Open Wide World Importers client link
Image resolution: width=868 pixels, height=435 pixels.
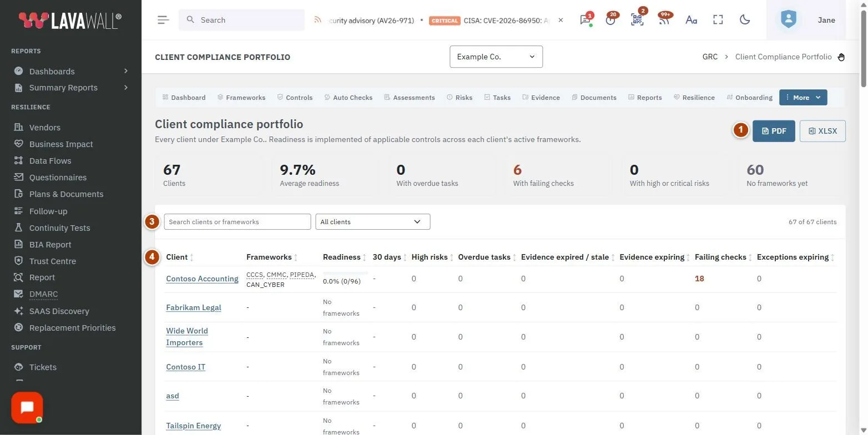(187, 336)
